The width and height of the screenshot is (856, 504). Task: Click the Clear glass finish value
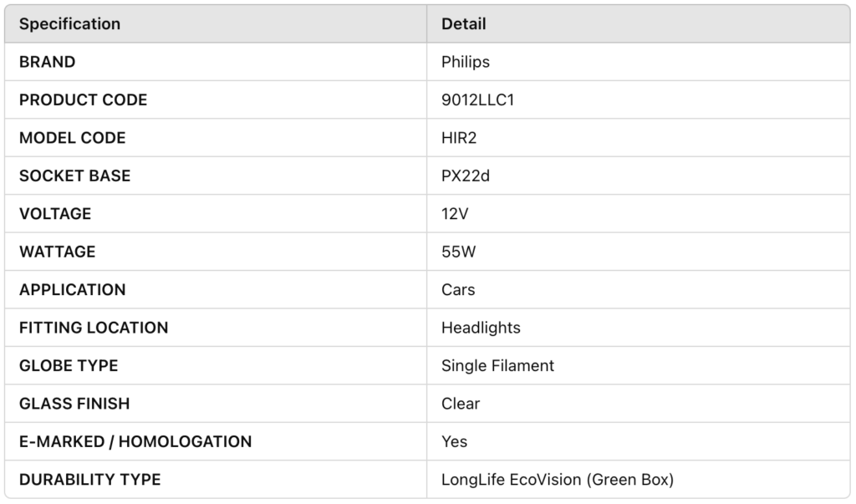coord(461,404)
